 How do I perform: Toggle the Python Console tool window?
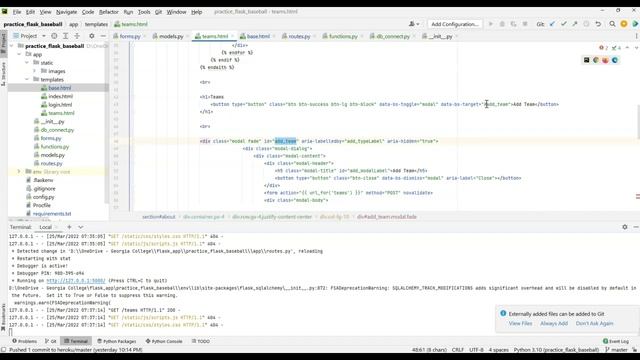pyautogui.click(x=164, y=341)
